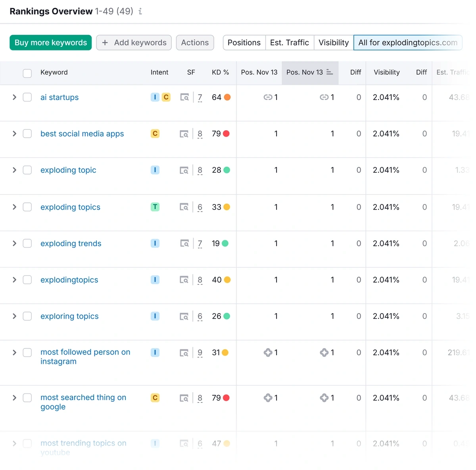The width and height of the screenshot is (476, 470).
Task: Click orange KD dot for ai startups
Action: pos(227,97)
